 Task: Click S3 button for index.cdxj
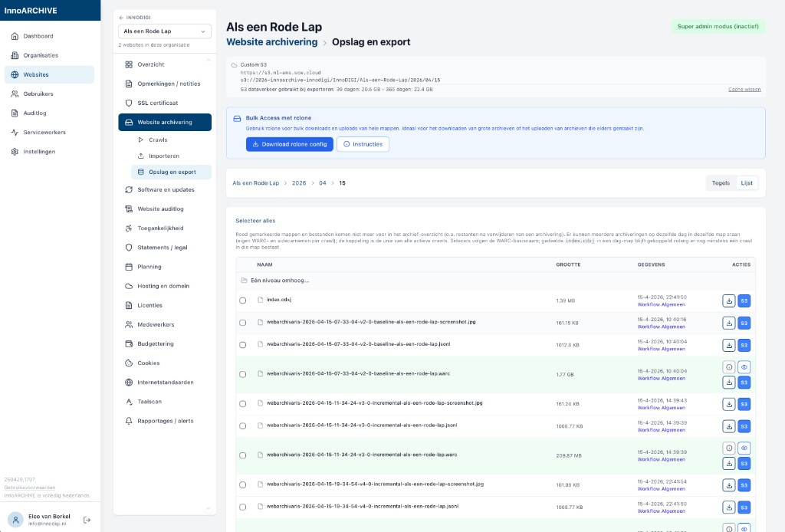(744, 301)
